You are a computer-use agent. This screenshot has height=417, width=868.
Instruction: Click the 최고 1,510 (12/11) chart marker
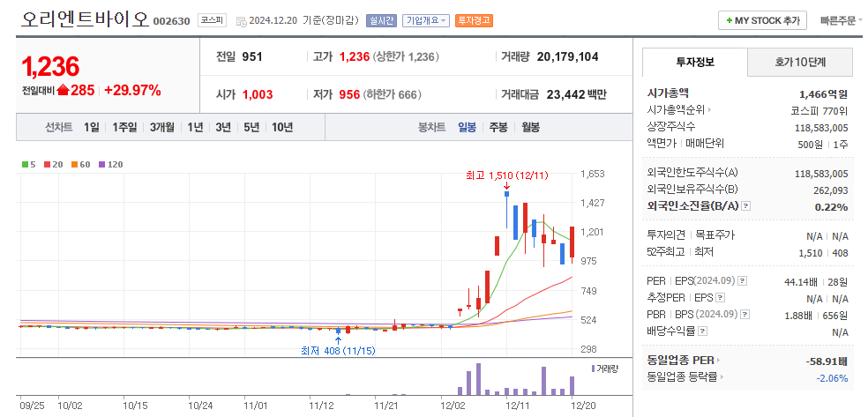click(x=506, y=175)
